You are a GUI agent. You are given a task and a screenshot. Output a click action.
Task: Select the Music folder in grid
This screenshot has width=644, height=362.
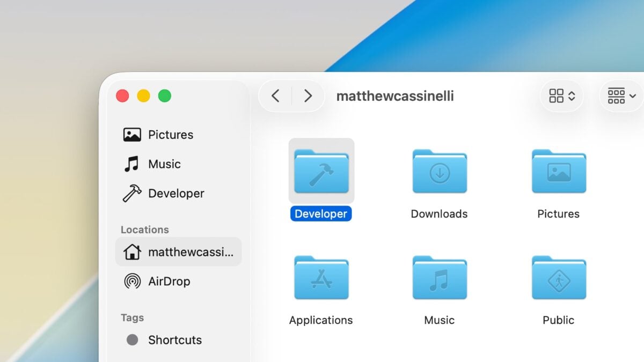click(439, 278)
